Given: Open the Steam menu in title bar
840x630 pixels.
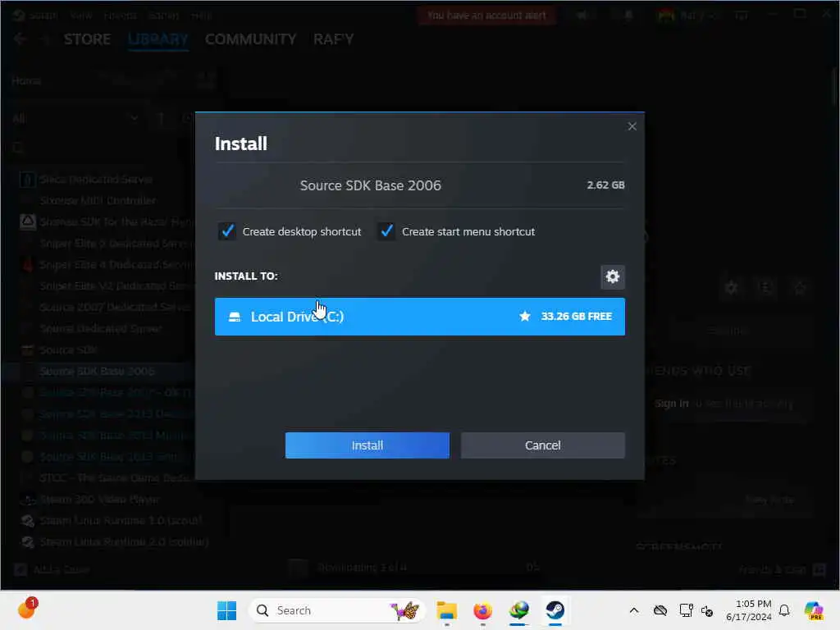Looking at the screenshot, I should (43, 15).
